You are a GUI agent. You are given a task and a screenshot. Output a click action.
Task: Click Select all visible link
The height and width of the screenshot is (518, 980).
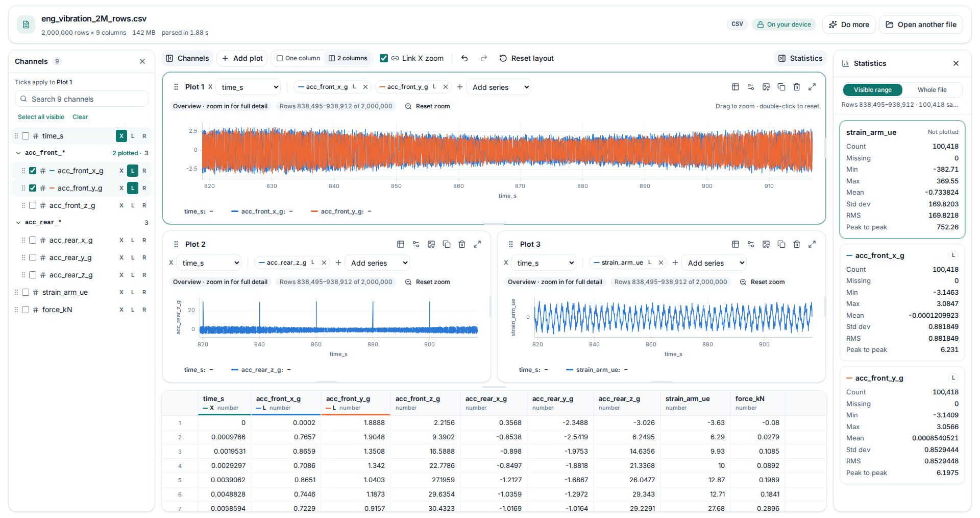[41, 117]
